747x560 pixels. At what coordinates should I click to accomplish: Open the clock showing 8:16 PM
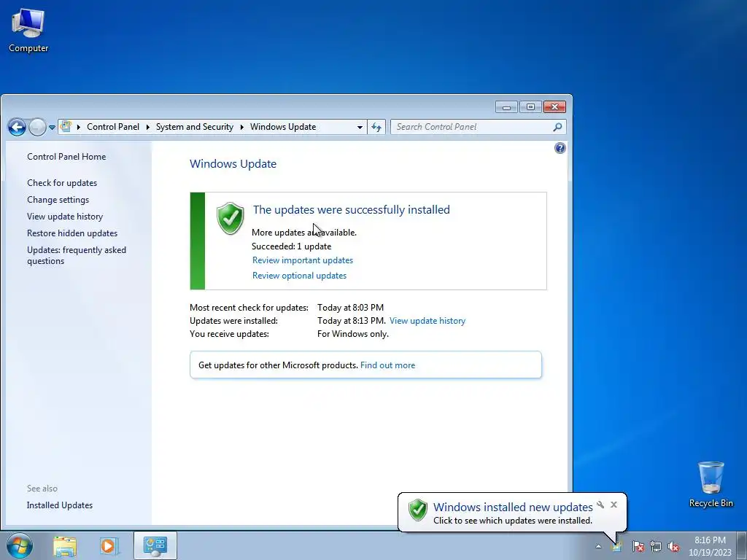pos(710,546)
